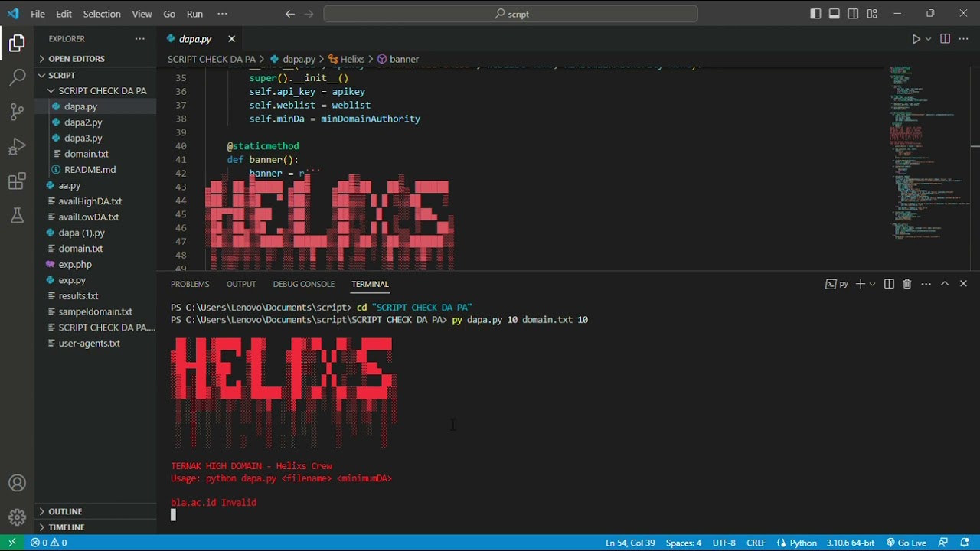The width and height of the screenshot is (980, 551).
Task: Close the terminal panel
Action: click(x=963, y=284)
